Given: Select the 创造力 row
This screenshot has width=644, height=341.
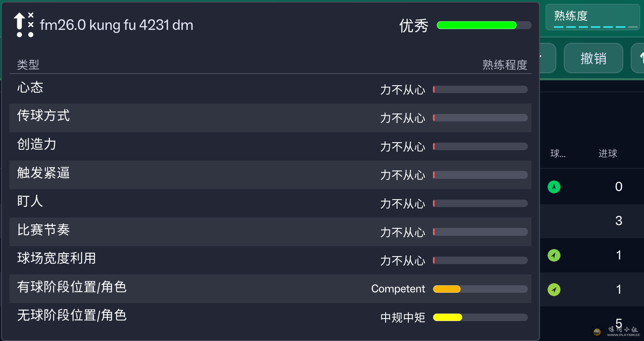Looking at the screenshot, I should click(270, 146).
